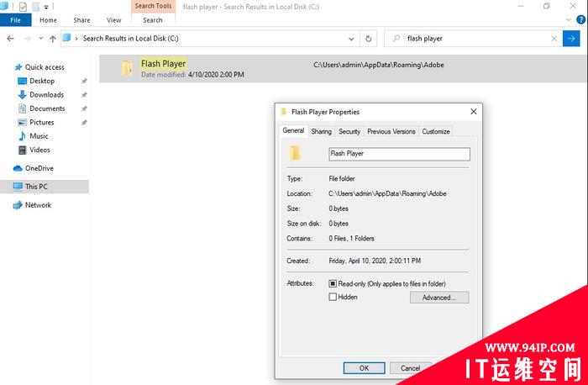Click the pin icon next to Downloads
This screenshot has width=588, height=385.
pos(84,95)
